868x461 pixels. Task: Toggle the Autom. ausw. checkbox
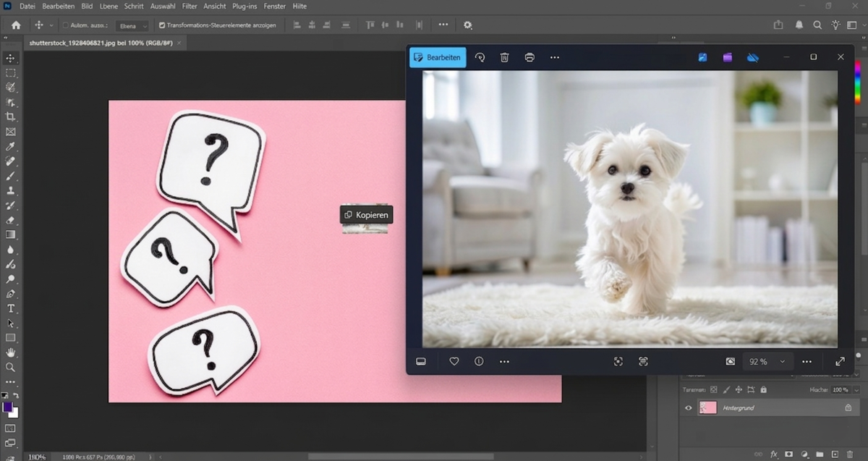click(65, 25)
